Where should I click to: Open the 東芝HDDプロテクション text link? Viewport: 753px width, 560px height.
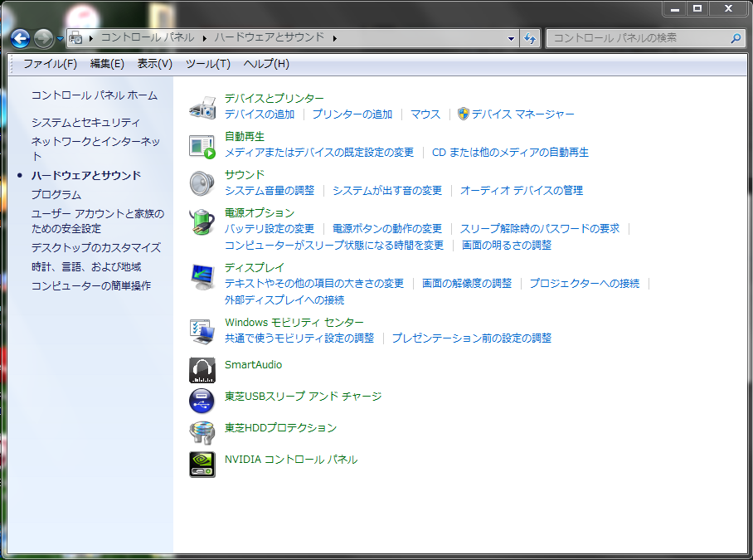pyautogui.click(x=281, y=428)
